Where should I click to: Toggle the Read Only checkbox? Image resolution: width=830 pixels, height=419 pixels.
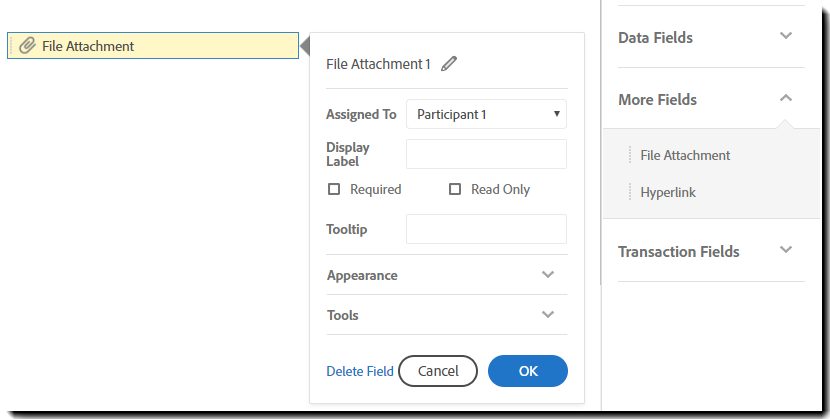click(455, 189)
